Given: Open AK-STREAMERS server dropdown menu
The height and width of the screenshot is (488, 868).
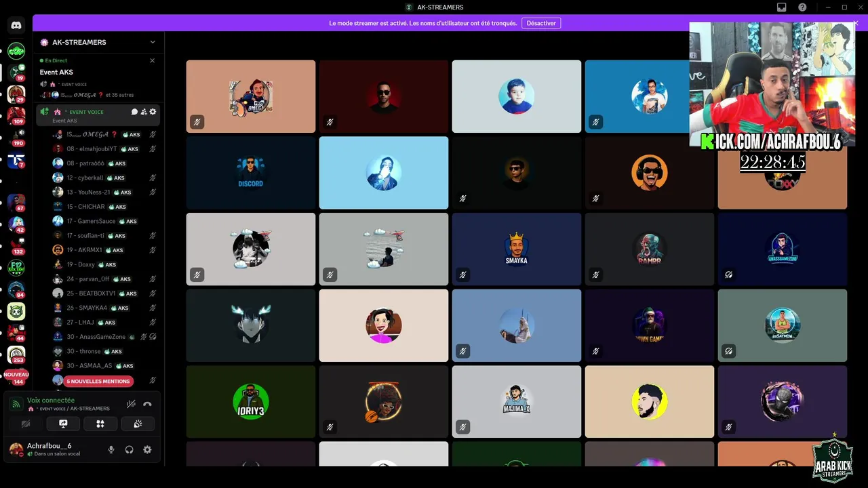Looking at the screenshot, I should tap(153, 42).
